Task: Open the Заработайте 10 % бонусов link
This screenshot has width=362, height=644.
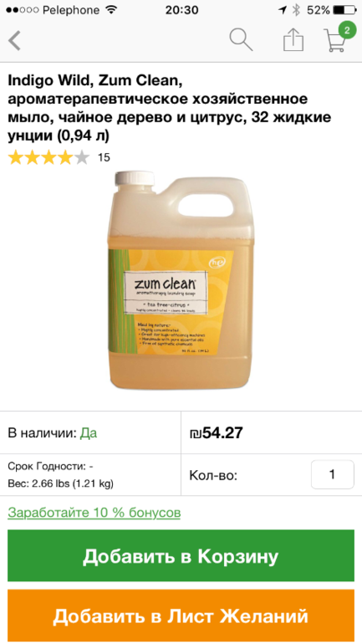Action: pyautogui.click(x=94, y=513)
